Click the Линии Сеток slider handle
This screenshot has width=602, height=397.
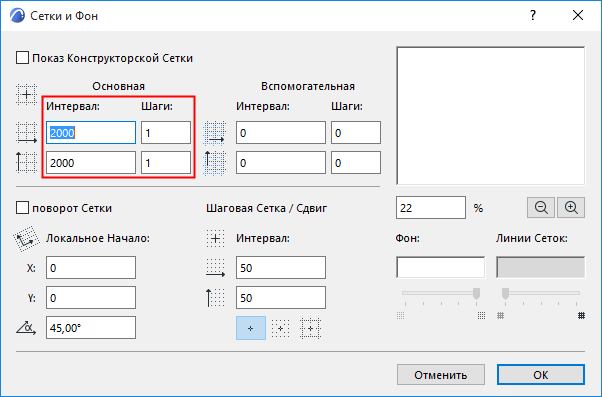pos(505,293)
